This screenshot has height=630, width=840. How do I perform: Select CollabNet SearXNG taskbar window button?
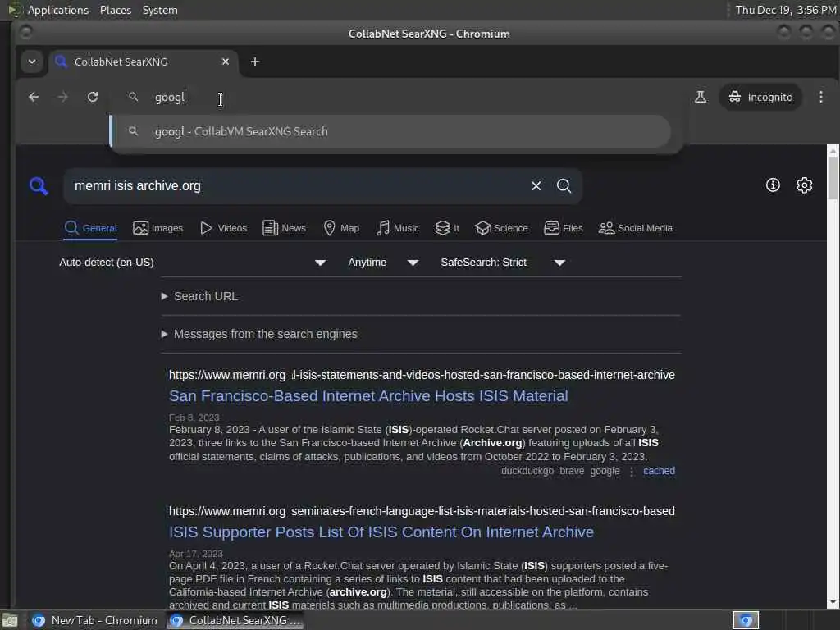tap(235, 620)
